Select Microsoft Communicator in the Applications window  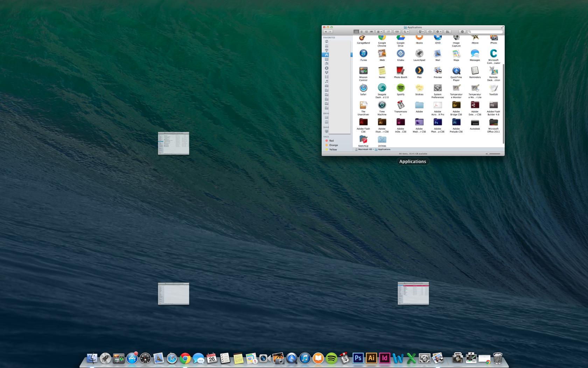pos(493,54)
